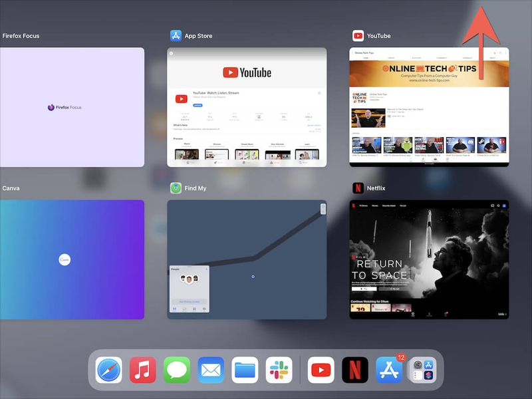Click the YouTube title text above card
The height and width of the screenshot is (399, 532).
pyautogui.click(x=378, y=36)
